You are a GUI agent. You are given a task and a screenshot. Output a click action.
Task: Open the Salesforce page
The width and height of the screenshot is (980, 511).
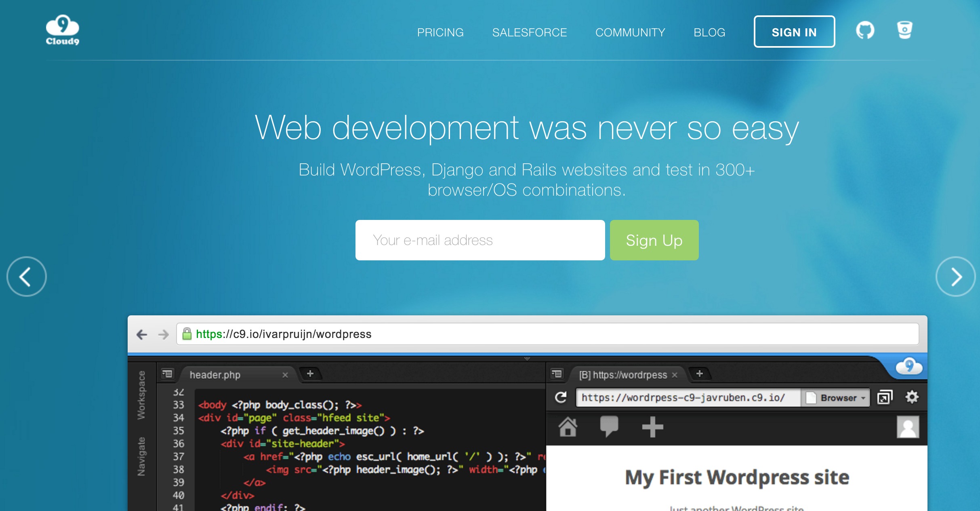[530, 32]
